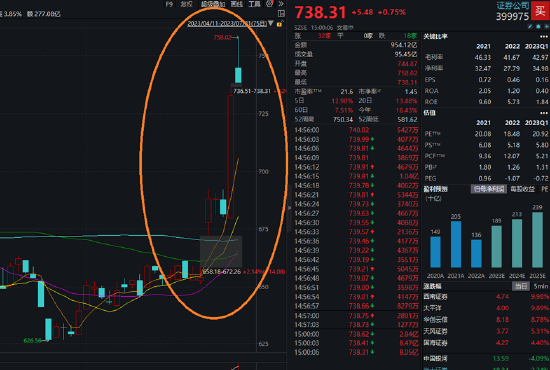Select the PE tab in 盈利预测
The width and height of the screenshot is (550, 370).
pyautogui.click(x=545, y=189)
